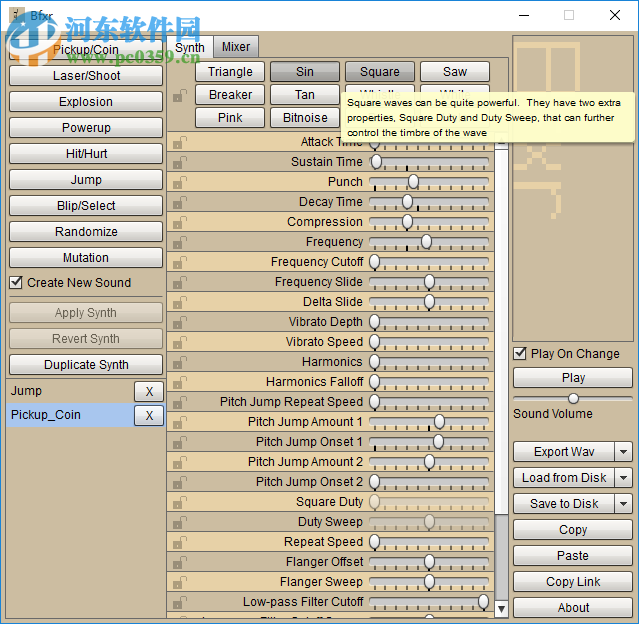Click the Punch slider handle
639x624 pixels.
(413, 182)
